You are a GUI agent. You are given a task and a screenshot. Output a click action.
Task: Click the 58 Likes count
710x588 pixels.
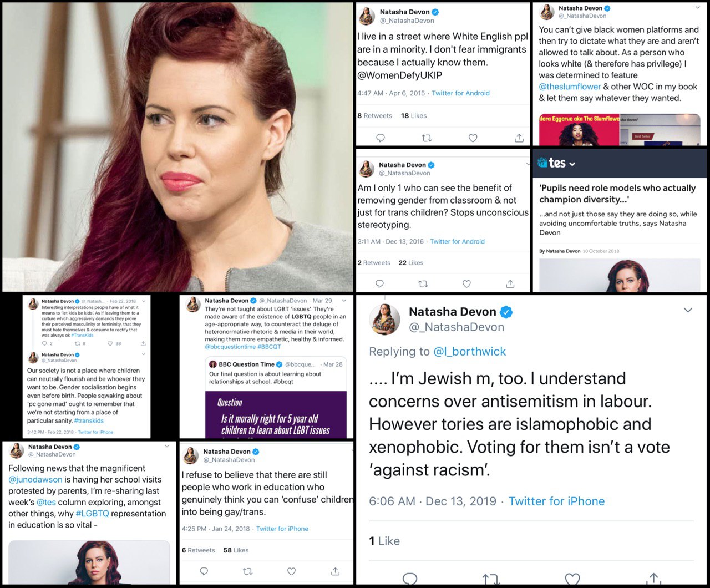(236, 550)
